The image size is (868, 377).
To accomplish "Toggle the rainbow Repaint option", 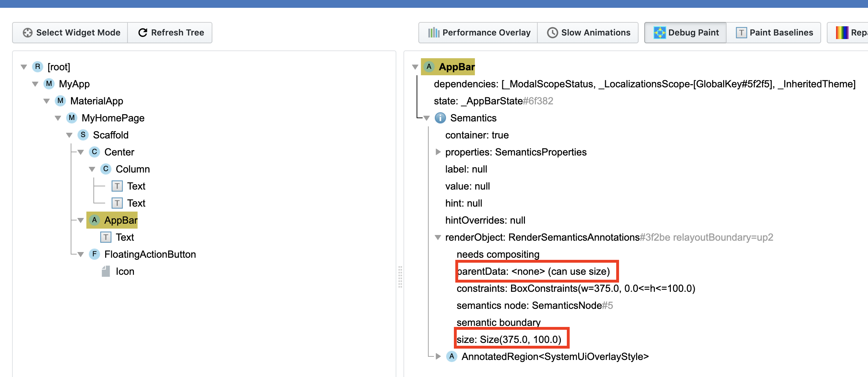I will [x=849, y=33].
